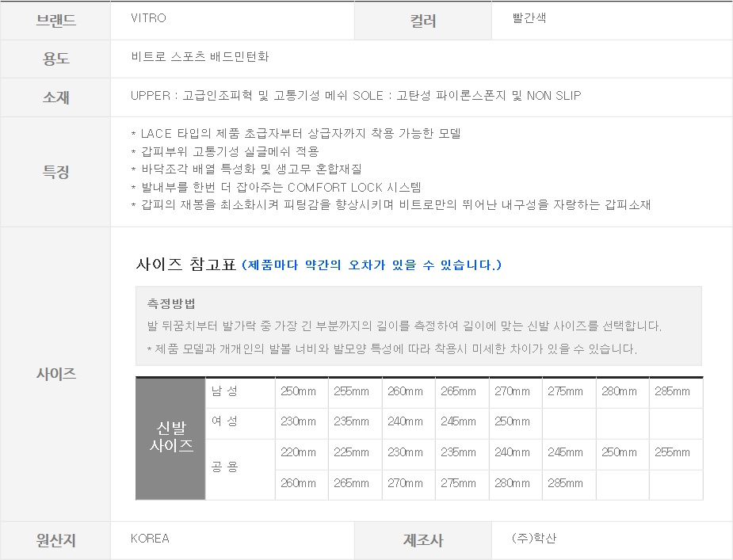733x560 pixels.
Task: Select the 공용 row label
Action: [224, 468]
